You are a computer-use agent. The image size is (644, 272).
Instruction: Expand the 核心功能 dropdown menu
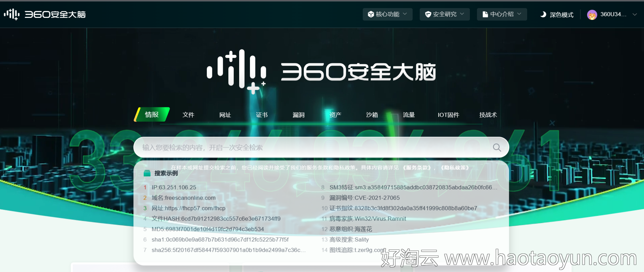point(387,14)
